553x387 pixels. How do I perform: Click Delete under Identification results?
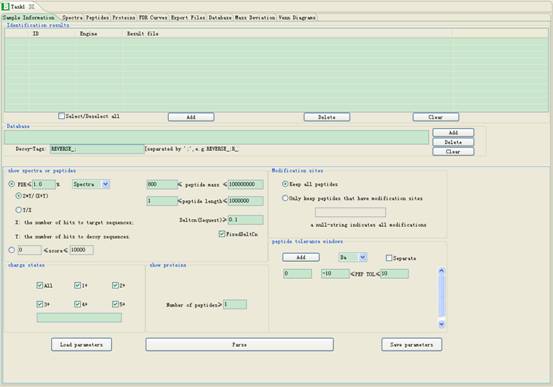327,117
